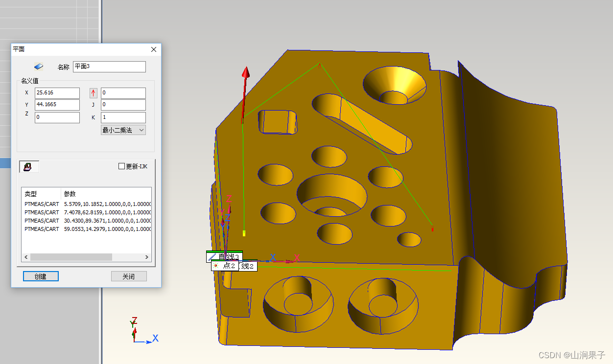Image resolution: width=613 pixels, height=364 pixels.
Task: Click the plane feature icon beside 名称
Action: click(x=39, y=67)
